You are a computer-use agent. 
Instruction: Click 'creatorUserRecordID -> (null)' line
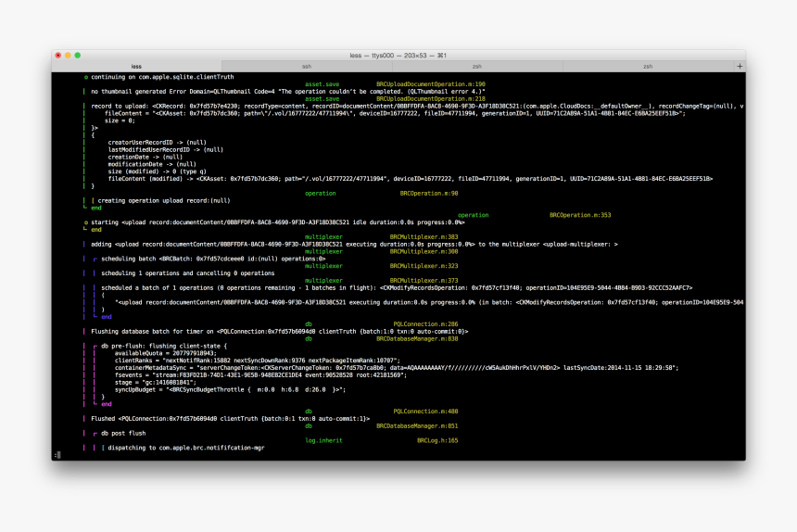(x=157, y=143)
